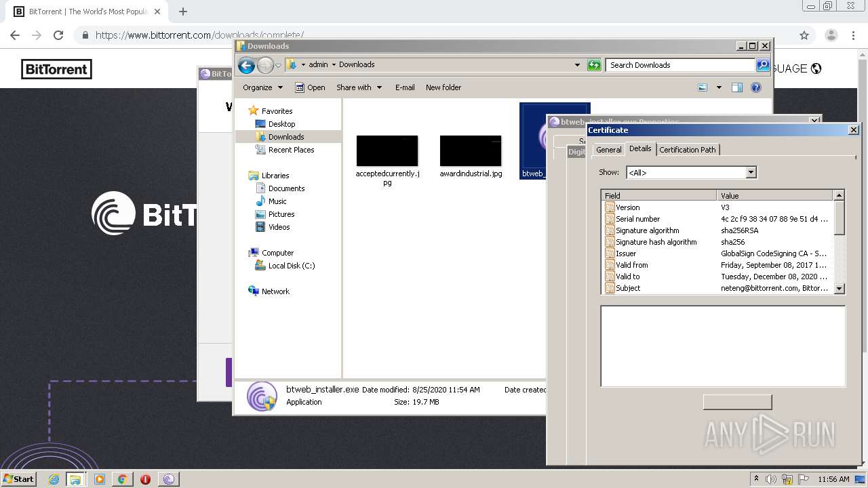The image size is (868, 488).
Task: Click the Open toolbar button
Action: [x=311, y=87]
